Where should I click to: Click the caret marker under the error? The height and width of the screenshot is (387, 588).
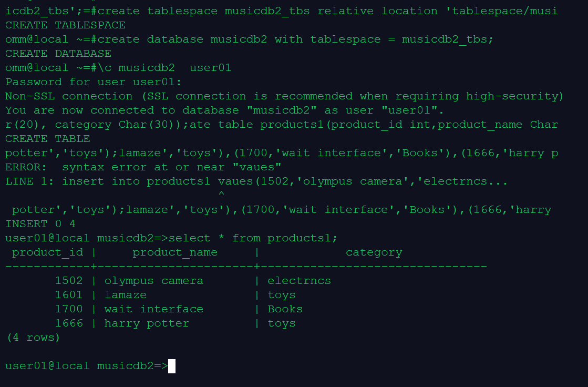pos(221,195)
